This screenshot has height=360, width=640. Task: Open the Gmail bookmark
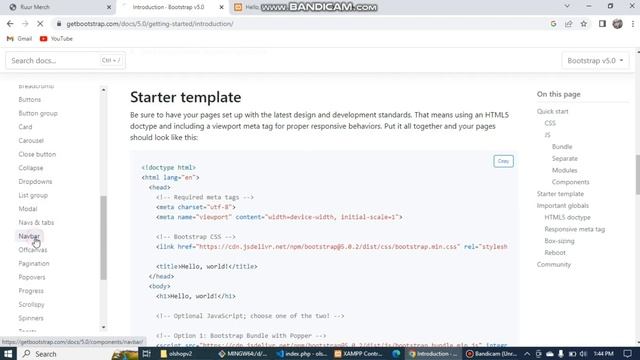click(x=20, y=39)
